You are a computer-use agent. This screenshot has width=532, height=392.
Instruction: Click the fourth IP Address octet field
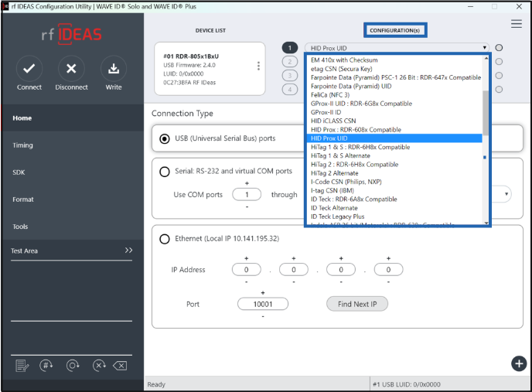tap(388, 270)
